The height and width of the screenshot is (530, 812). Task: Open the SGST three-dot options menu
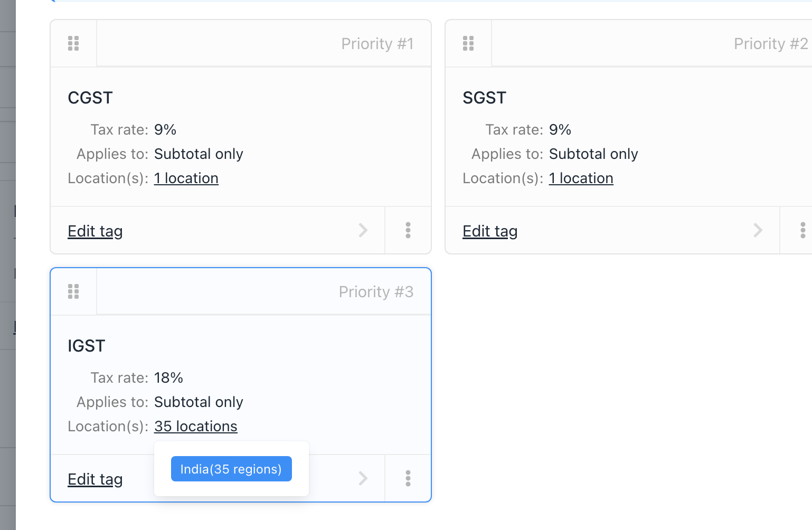click(802, 230)
